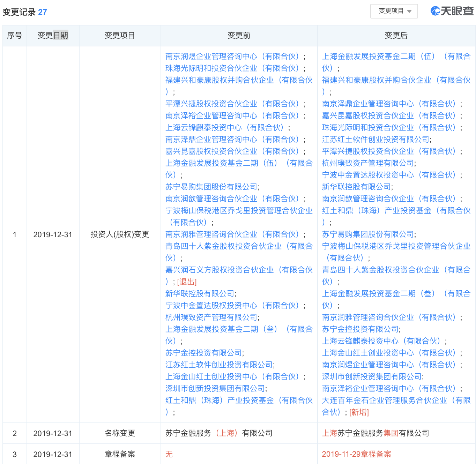Open 南京润煜企业管理咨询中心 in 变更前 column
Viewport: 476px width, 464px height.
click(x=234, y=57)
